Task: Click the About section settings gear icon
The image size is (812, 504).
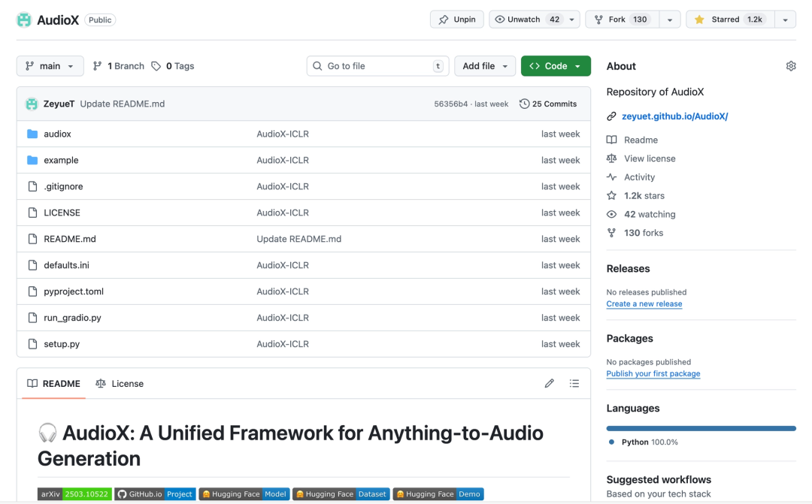Action: click(x=790, y=66)
